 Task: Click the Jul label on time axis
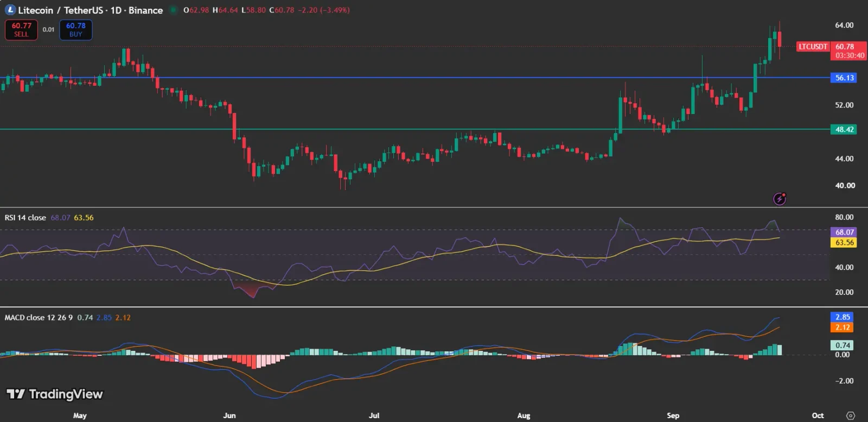[x=374, y=415]
